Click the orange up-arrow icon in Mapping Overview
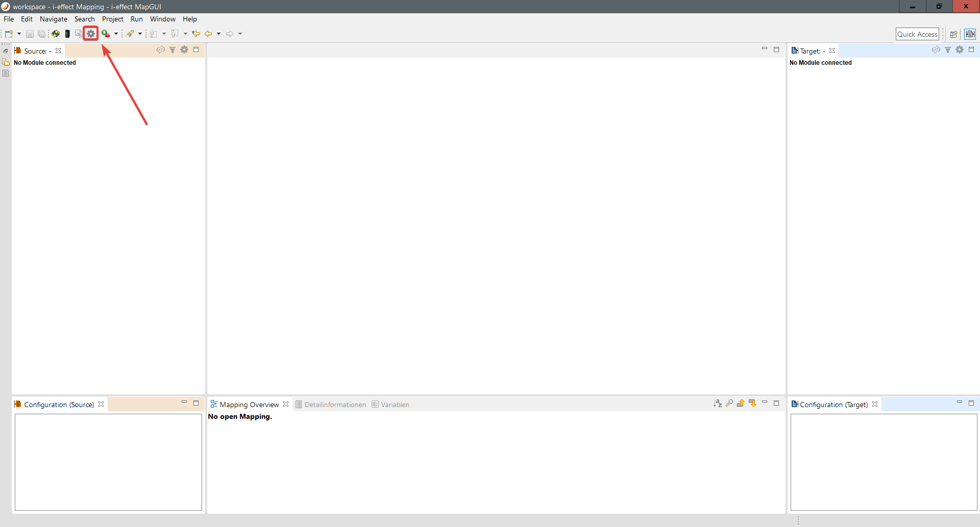This screenshot has height=527, width=980. point(741,404)
